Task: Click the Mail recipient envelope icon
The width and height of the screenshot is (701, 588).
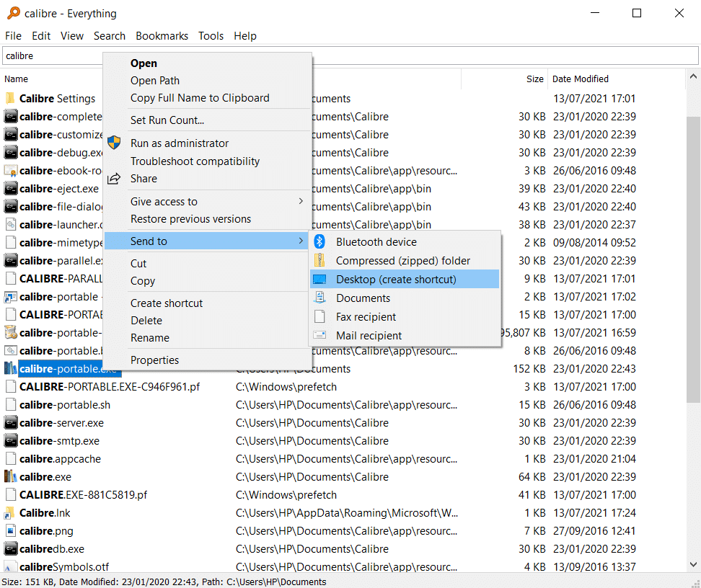Action: coord(319,335)
